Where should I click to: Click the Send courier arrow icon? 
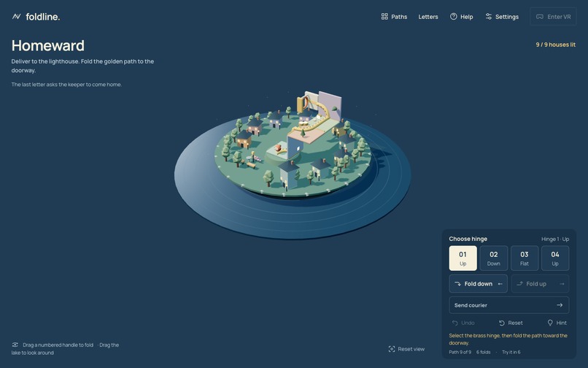pyautogui.click(x=560, y=305)
